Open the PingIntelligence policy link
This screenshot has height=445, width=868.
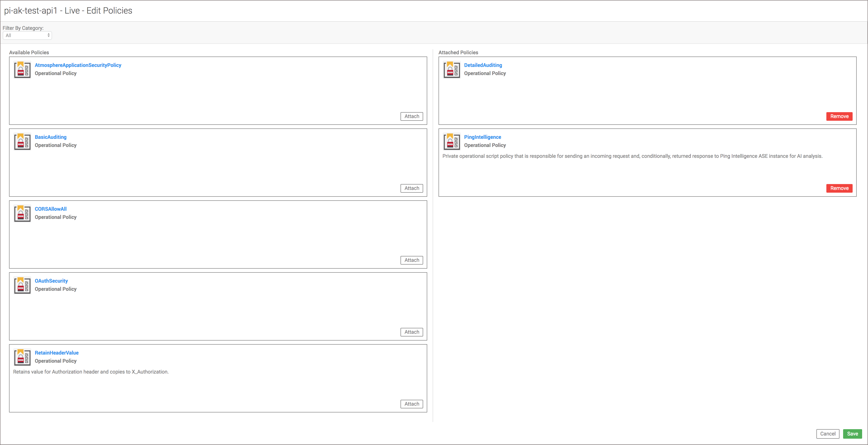(482, 137)
